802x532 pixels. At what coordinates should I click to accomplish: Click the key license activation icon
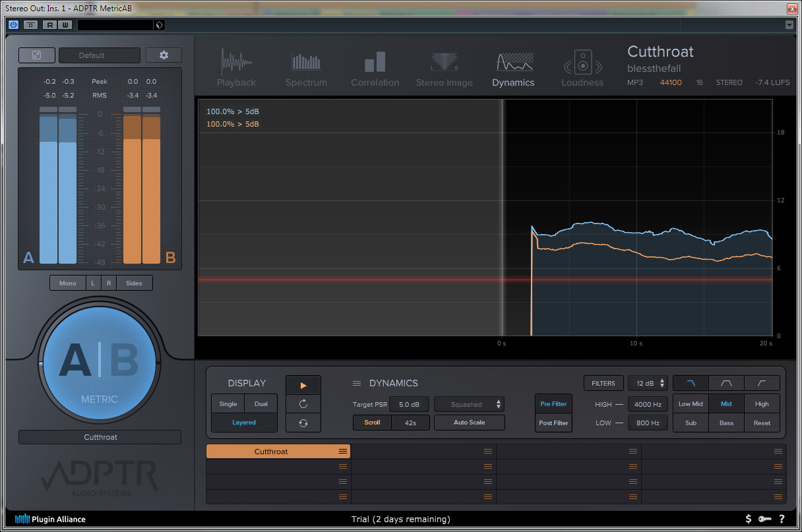point(765,519)
